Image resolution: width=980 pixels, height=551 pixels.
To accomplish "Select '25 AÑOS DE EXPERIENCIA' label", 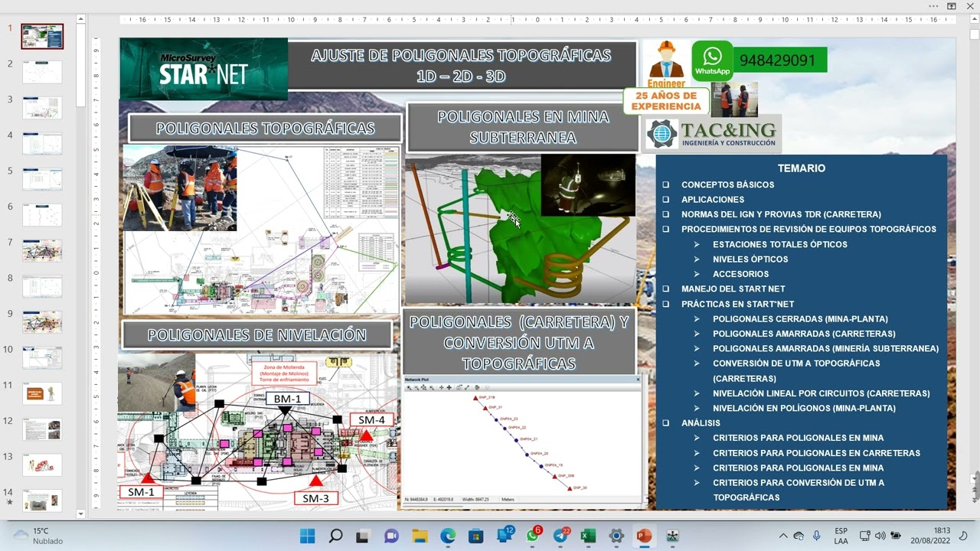I will click(x=666, y=101).
